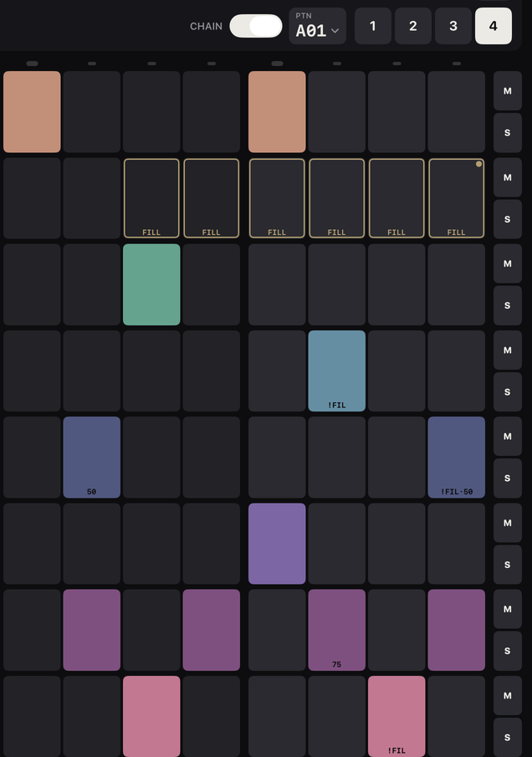Viewport: 532px width, 757px height.
Task: Toggle the indigo step labeled 50
Action: tap(92, 458)
